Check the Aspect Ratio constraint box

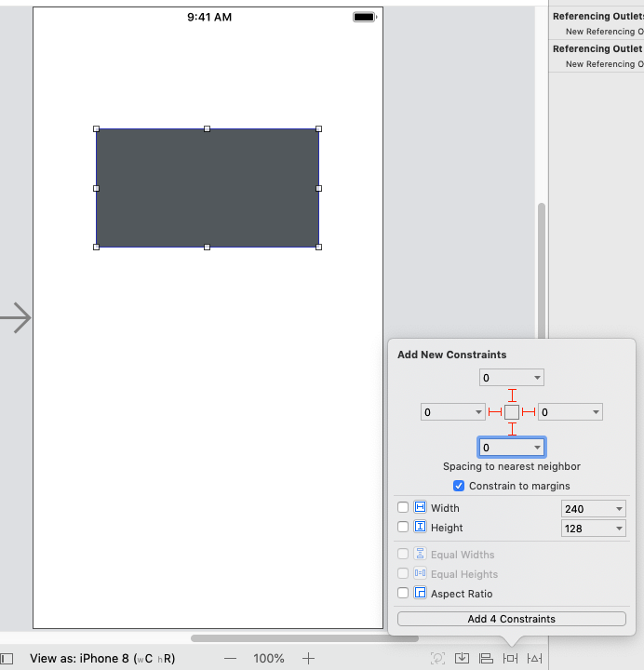pos(403,594)
